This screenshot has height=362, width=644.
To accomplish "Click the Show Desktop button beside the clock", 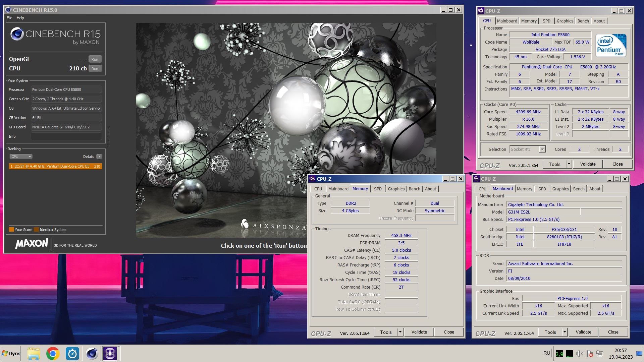I will (x=639, y=354).
